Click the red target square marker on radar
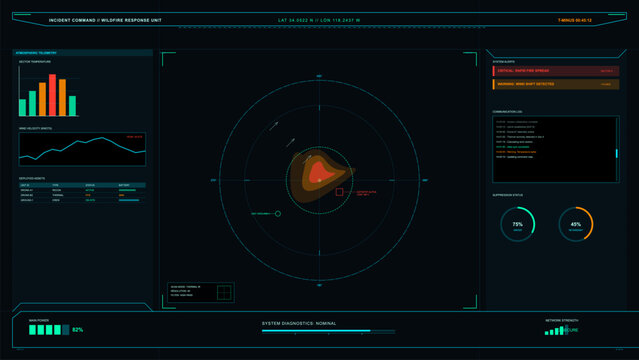The height and width of the screenshot is (360, 639). (339, 192)
